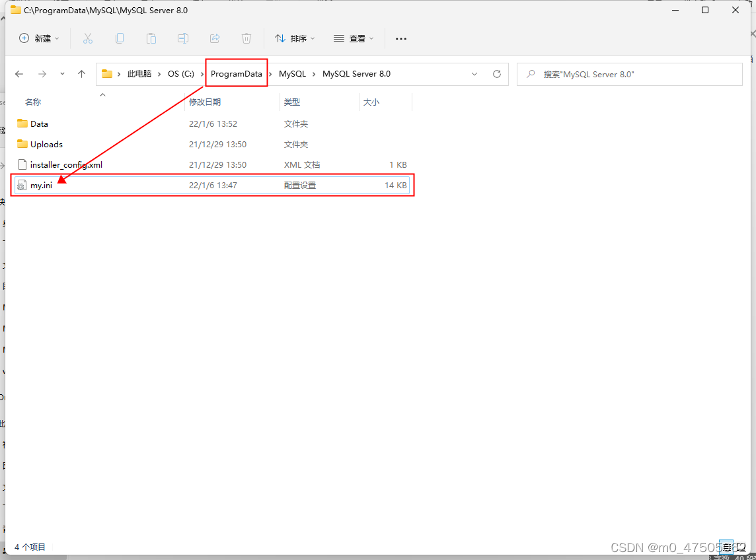756x560 pixels.
Task: Select 此电脑 in the breadcrumb
Action: [x=139, y=74]
